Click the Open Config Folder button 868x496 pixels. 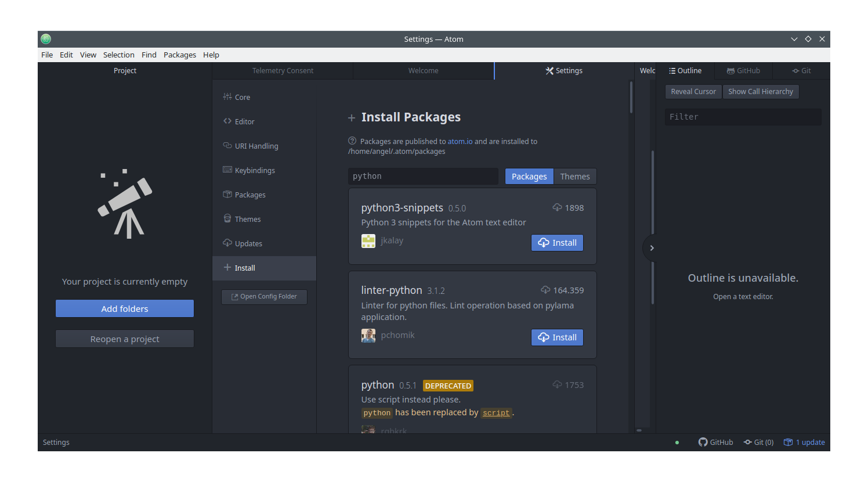pos(264,297)
